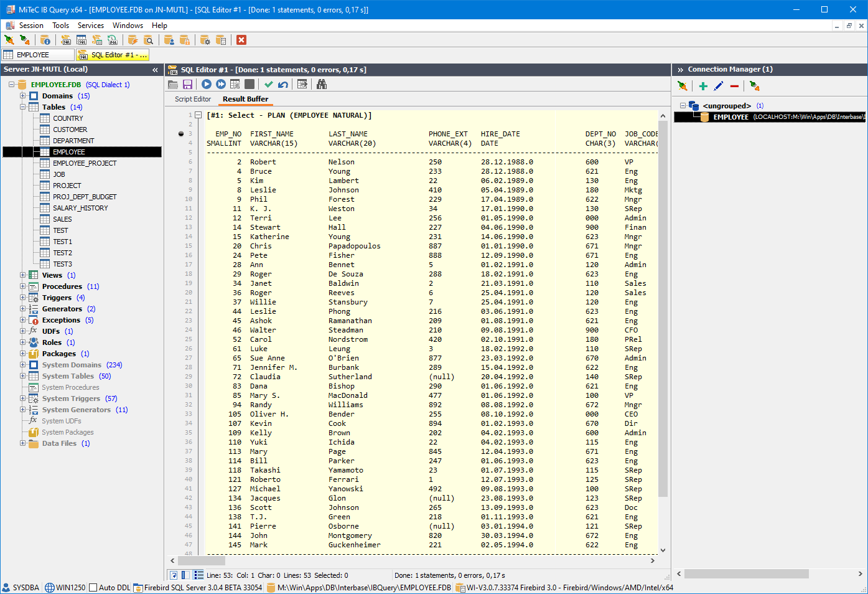Switch to the Result Buffer tab
This screenshot has height=594, width=868.
pyautogui.click(x=245, y=99)
